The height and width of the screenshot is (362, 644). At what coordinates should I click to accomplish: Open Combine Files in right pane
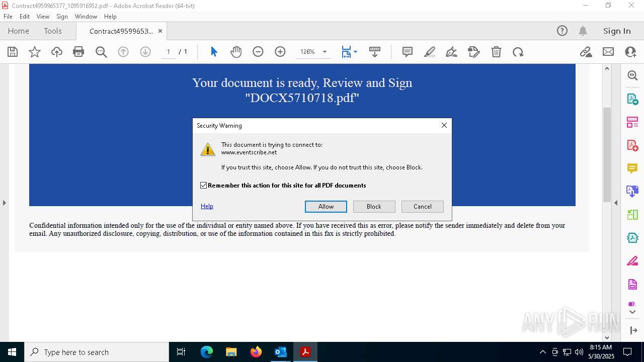pyautogui.click(x=632, y=191)
